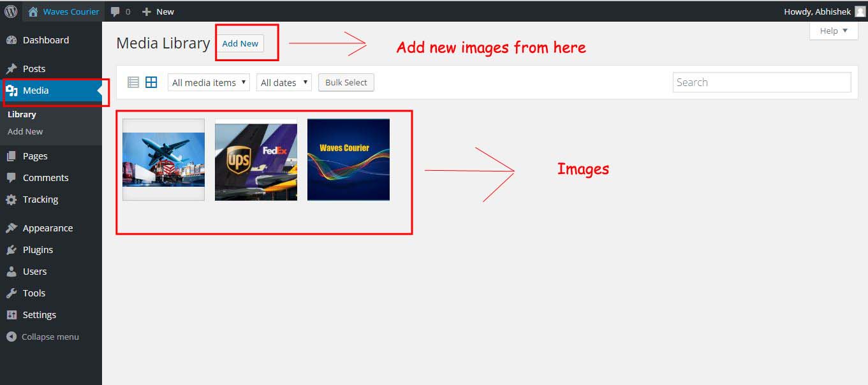Viewport: 868px width, 385px height.
Task: Click the Settings sliders icon
Action: coord(11,315)
